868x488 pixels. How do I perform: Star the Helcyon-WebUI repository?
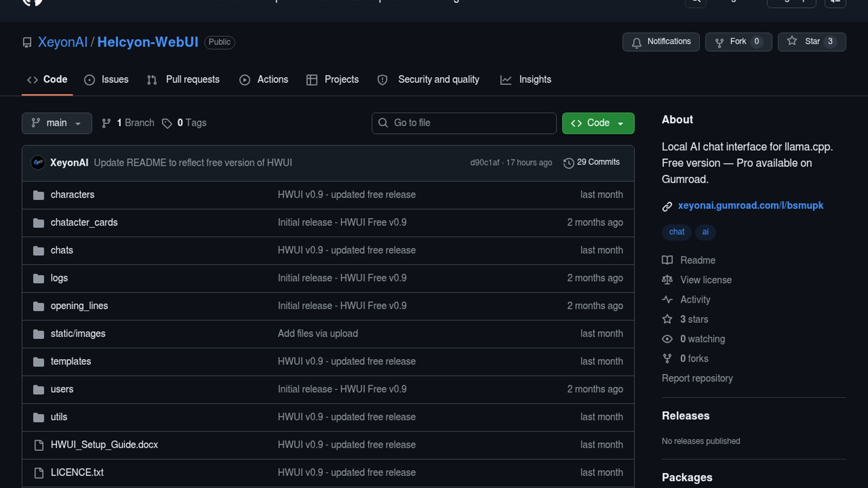tap(811, 42)
